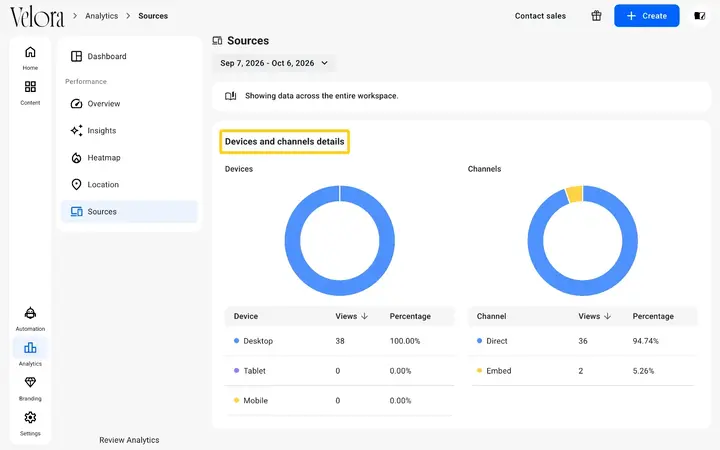Select the Analytics bar chart icon
The image size is (720, 450).
pyautogui.click(x=30, y=348)
